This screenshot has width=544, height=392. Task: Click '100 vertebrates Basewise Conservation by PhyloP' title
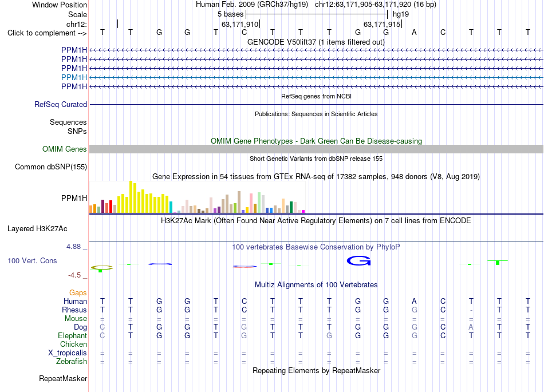coord(316,247)
